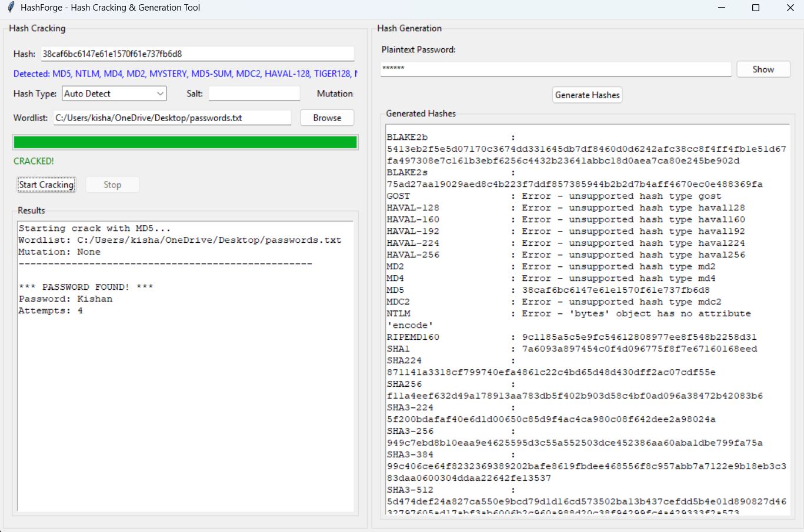Click the Results section label
804x532 pixels.
(31, 210)
